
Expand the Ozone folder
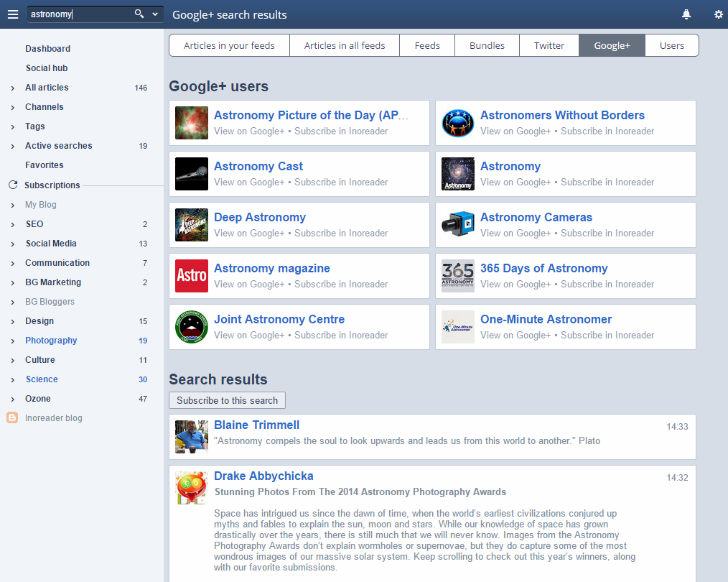(12, 399)
